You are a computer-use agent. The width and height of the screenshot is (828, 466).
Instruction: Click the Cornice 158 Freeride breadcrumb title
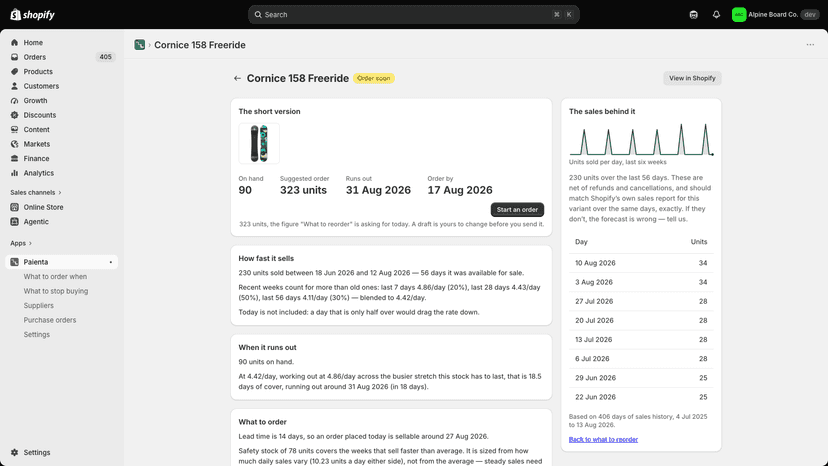click(x=200, y=45)
